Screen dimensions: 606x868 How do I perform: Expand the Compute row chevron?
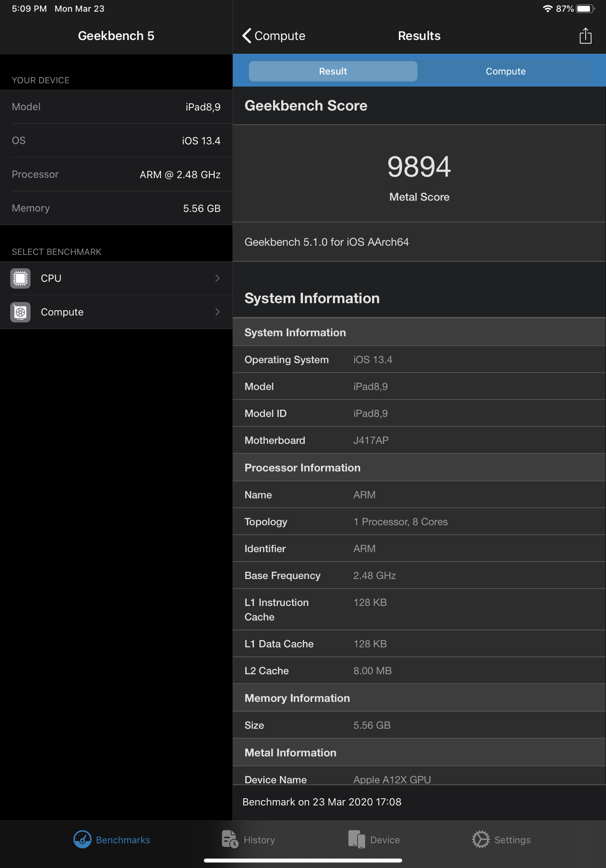coord(218,312)
